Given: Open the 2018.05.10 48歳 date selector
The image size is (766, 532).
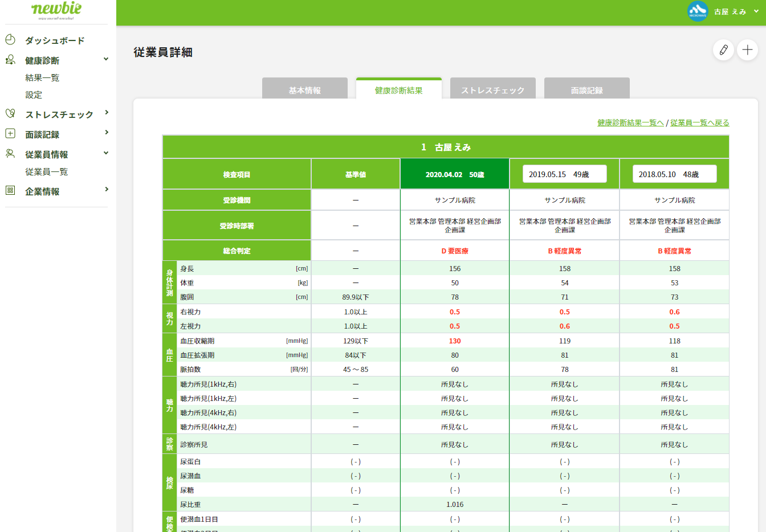Looking at the screenshot, I should 675,174.
